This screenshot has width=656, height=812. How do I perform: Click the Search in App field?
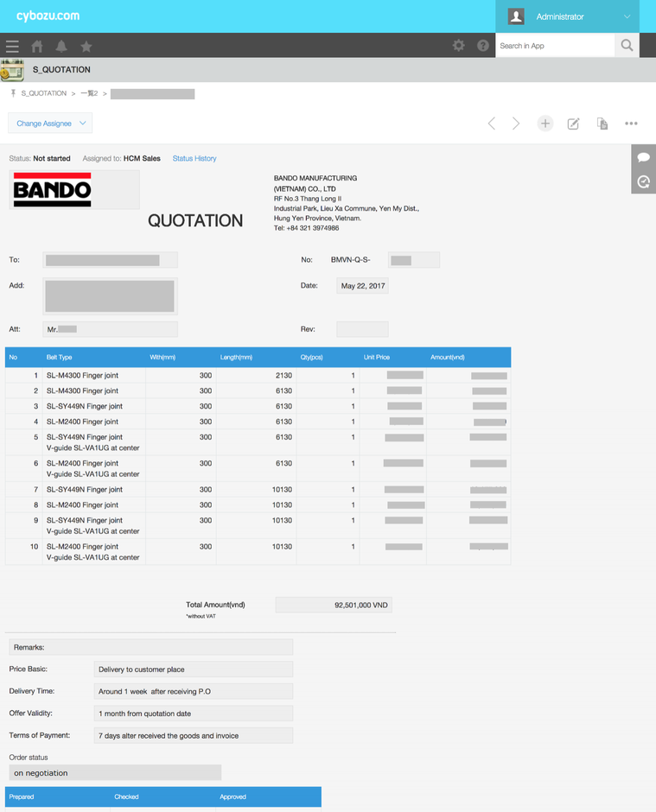click(555, 46)
